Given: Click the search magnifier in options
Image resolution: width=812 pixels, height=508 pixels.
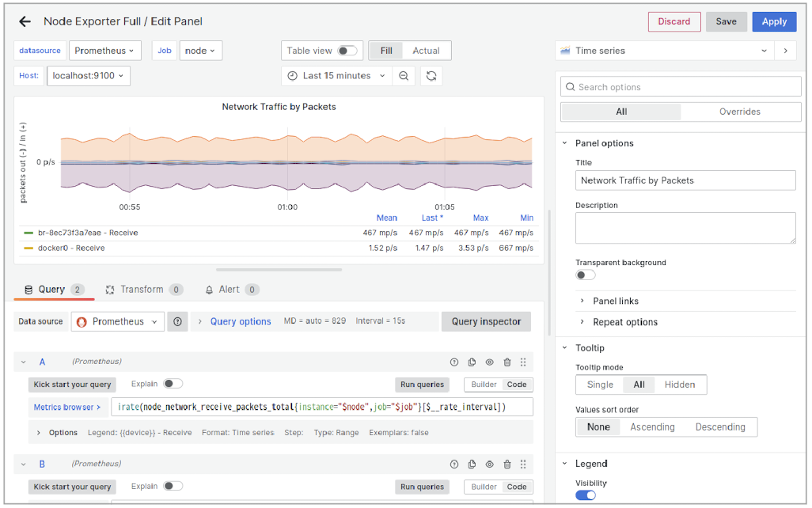Looking at the screenshot, I should (570, 87).
